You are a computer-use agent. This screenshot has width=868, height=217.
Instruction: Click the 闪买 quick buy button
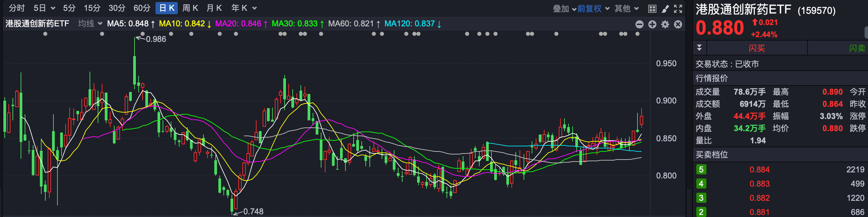point(757,48)
